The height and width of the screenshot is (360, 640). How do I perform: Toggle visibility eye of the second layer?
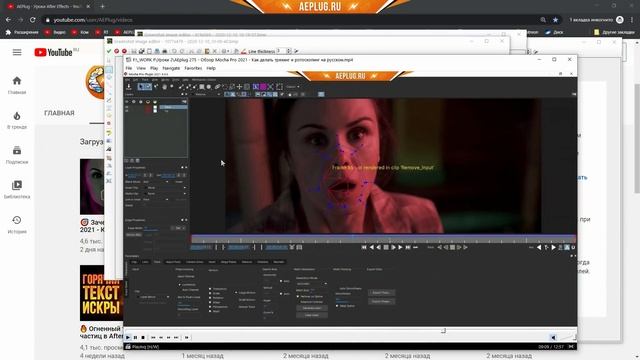click(127, 111)
